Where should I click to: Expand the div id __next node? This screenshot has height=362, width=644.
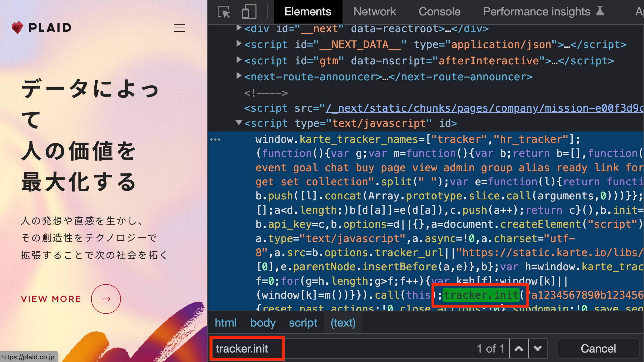point(239,28)
